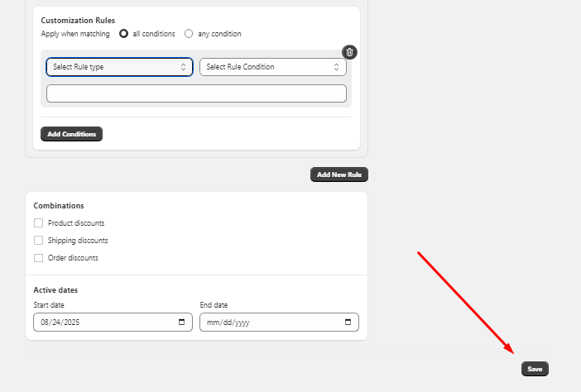Viewport: 581px width, 392px height.
Task: Enable the Shipping discounts checkbox
Action: [x=39, y=240]
